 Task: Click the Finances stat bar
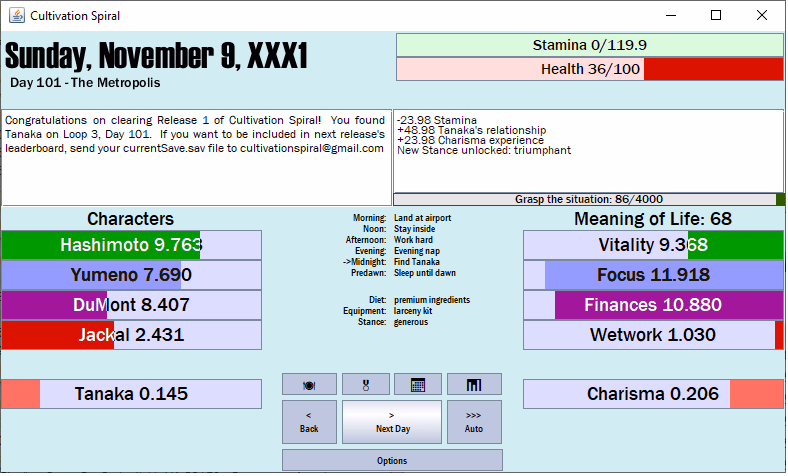(x=653, y=305)
